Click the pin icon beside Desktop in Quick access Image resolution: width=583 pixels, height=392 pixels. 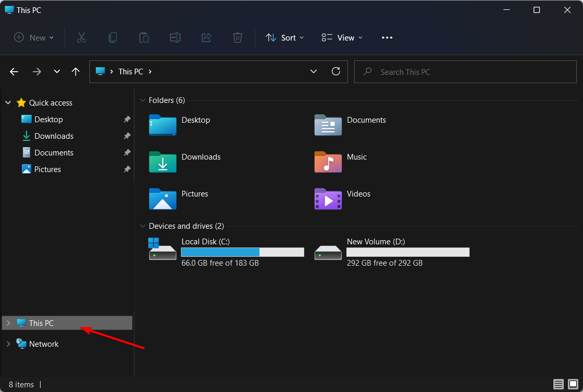coord(127,119)
